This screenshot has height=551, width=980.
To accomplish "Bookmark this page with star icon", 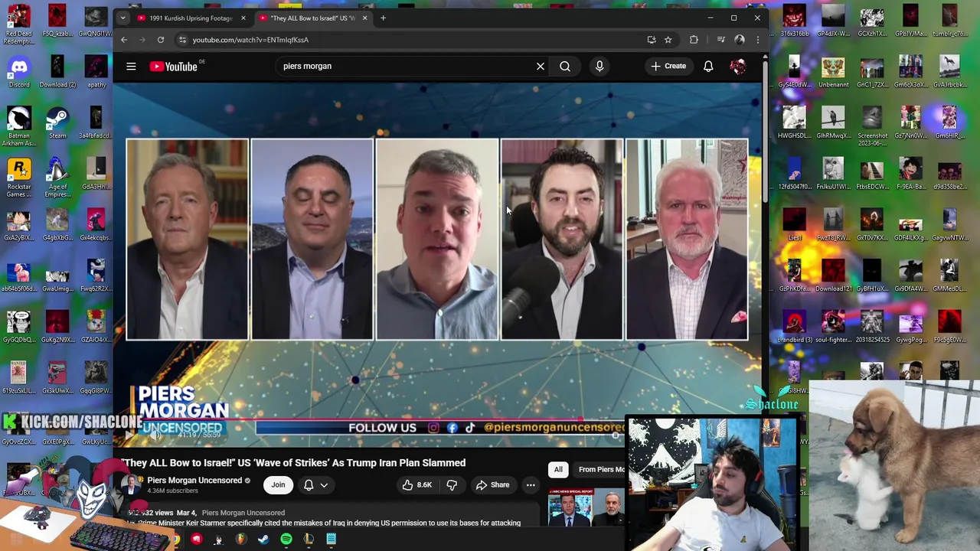I will (668, 40).
